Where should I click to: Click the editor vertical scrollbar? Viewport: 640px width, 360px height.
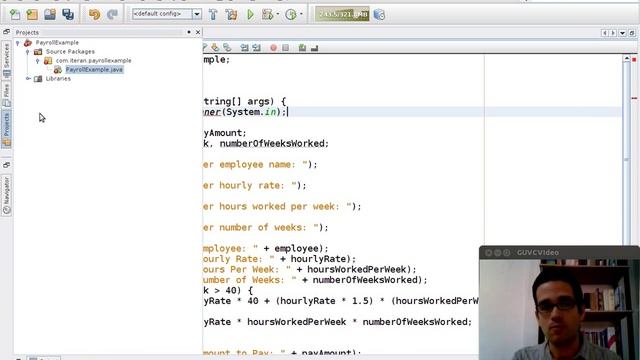(627, 153)
